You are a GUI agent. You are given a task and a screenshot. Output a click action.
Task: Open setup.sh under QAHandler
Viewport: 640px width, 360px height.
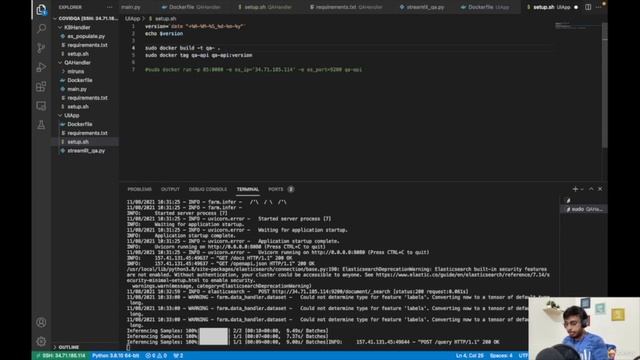pyautogui.click(x=78, y=107)
